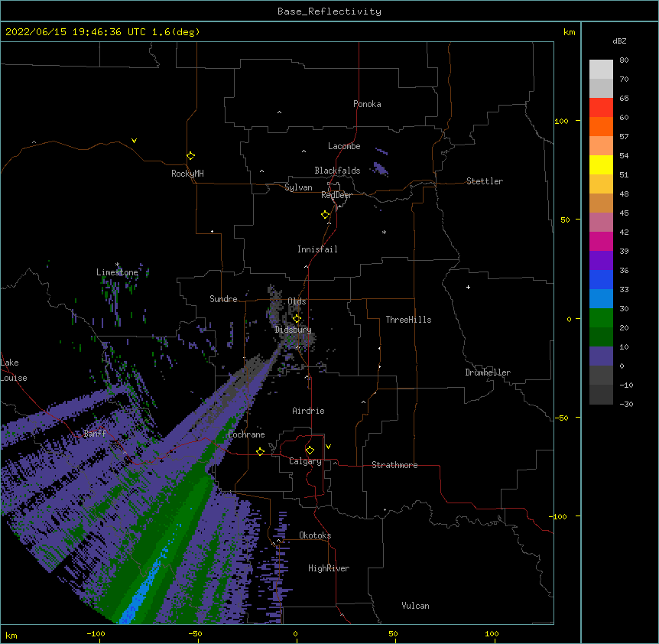Viewport: 659px width, 644px height.
Task: Click the caret marker southwest of Ponoka
Action: point(279,112)
